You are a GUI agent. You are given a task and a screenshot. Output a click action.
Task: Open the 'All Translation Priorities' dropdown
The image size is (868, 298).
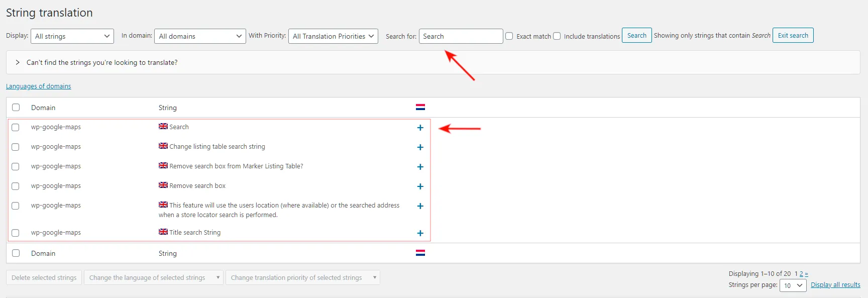coord(333,36)
